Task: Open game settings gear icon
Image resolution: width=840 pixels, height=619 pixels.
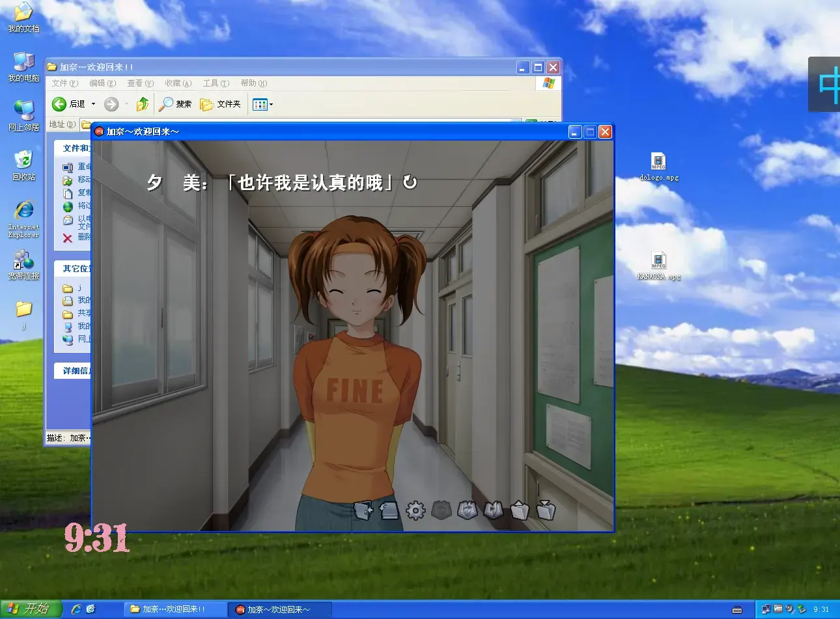Action: click(415, 510)
